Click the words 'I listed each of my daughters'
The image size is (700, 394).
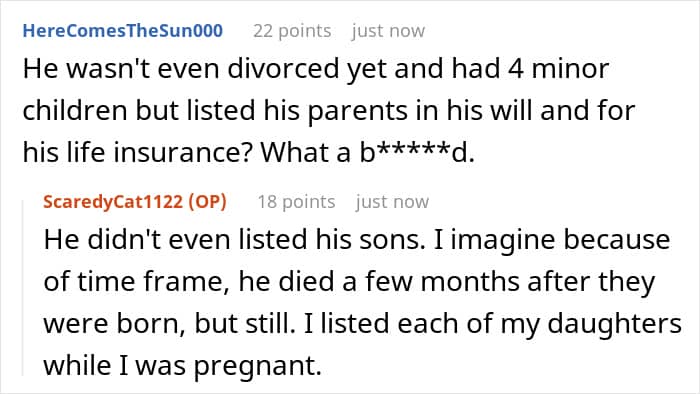point(492,323)
